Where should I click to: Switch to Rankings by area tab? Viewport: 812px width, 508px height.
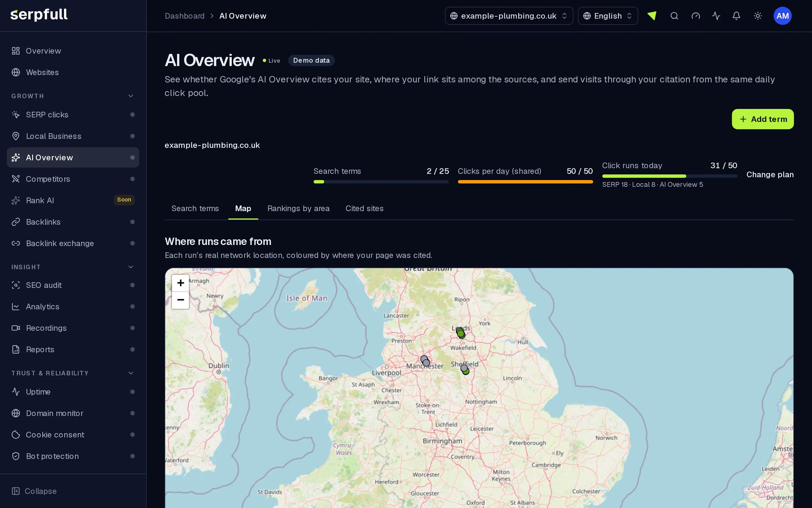[x=299, y=209]
